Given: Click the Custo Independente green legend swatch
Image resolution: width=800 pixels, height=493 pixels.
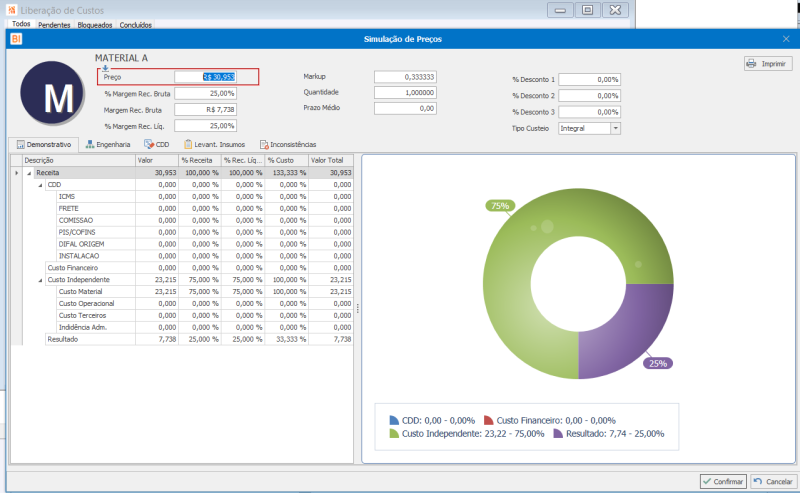Looking at the screenshot, I should coord(394,433).
